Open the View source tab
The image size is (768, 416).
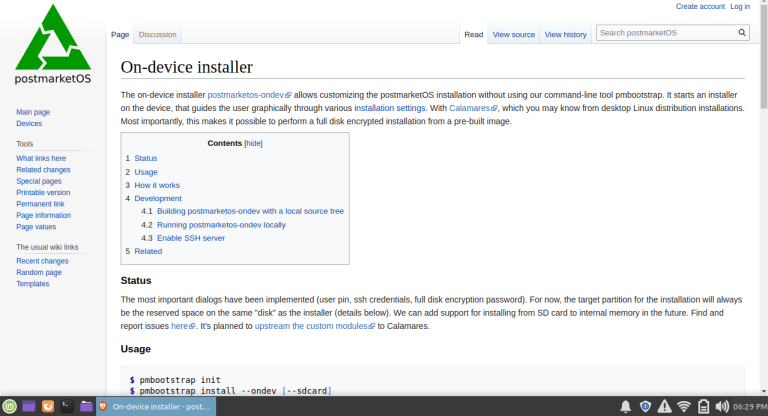click(514, 34)
